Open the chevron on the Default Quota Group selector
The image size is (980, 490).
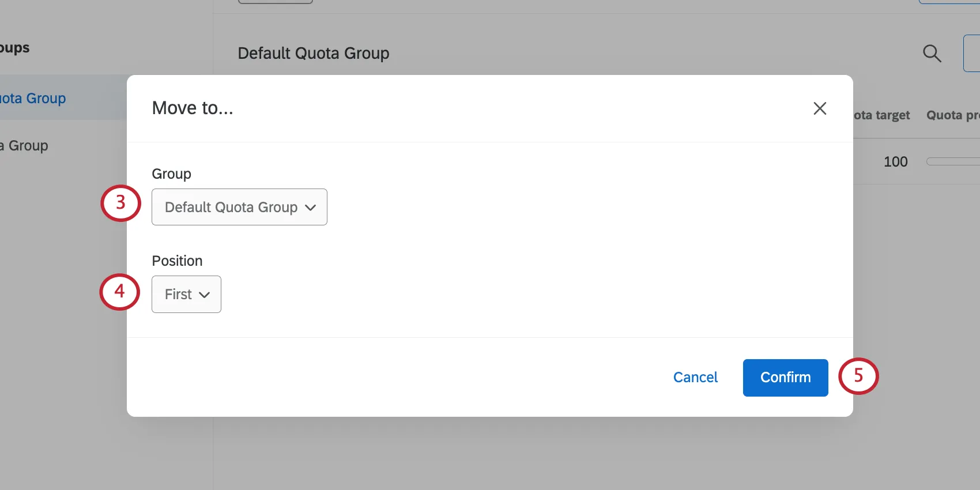click(311, 208)
